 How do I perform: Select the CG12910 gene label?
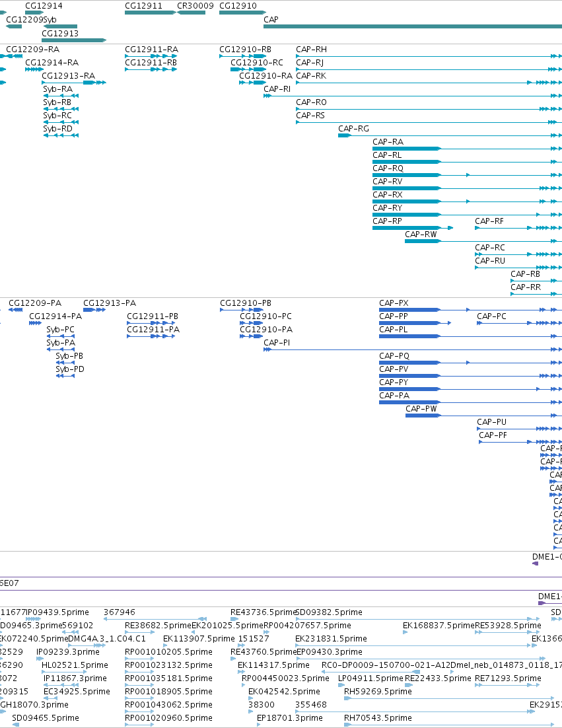(238, 6)
